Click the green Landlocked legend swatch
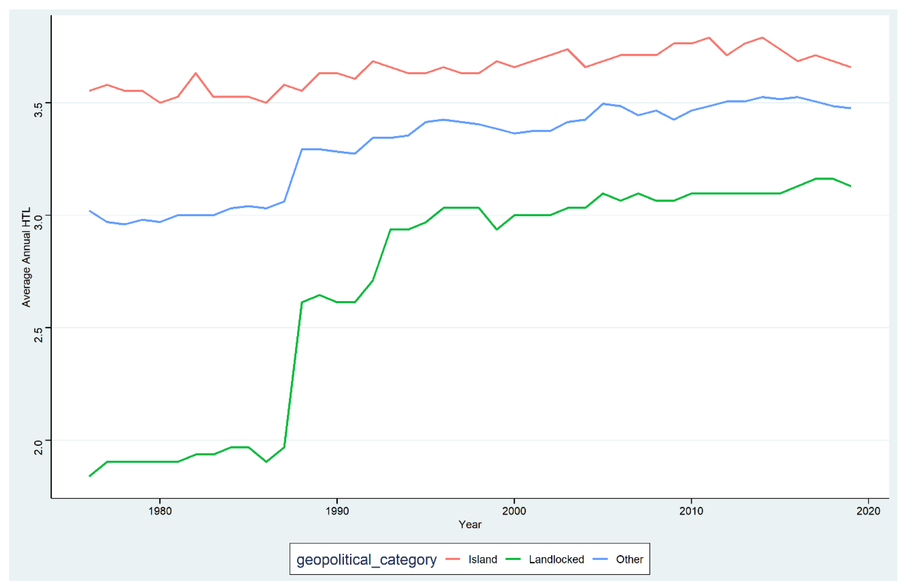Viewport: 905px width, 588px height. pos(513,559)
